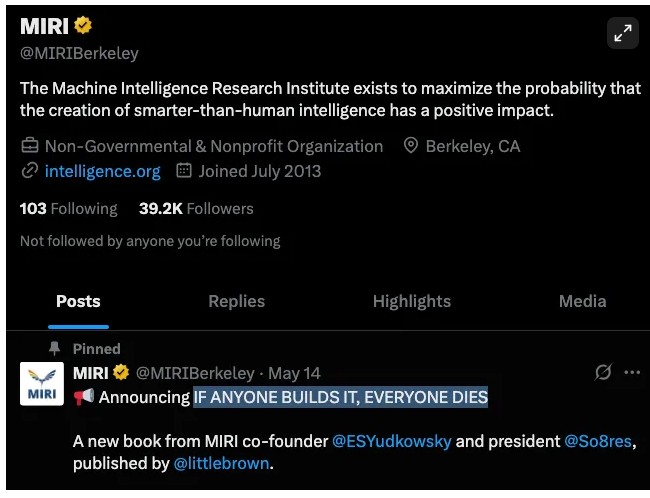Open the three-dot more menu on pinned post
The image size is (650, 498).
tap(632, 373)
